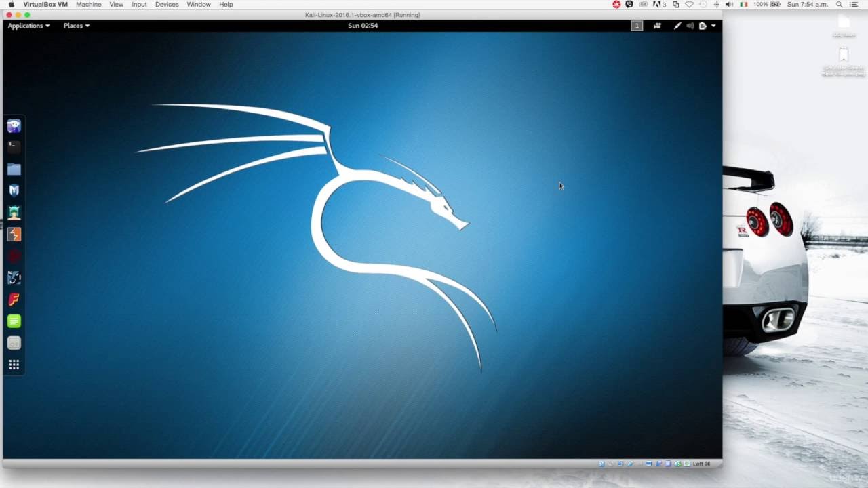868x488 pixels.
Task: Open the Apple menu
Action: pos(11,4)
